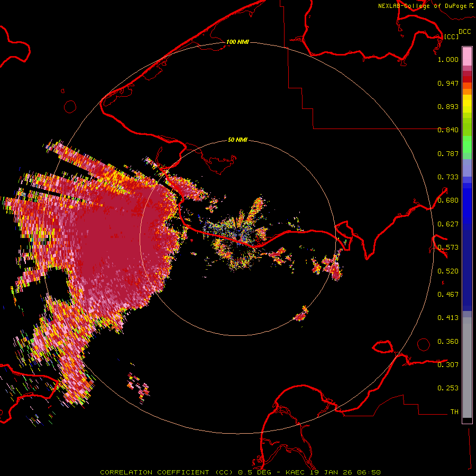Viewport: 476px width, 476px height.
Task: Select the 0.467 scale value
Action: (448, 295)
